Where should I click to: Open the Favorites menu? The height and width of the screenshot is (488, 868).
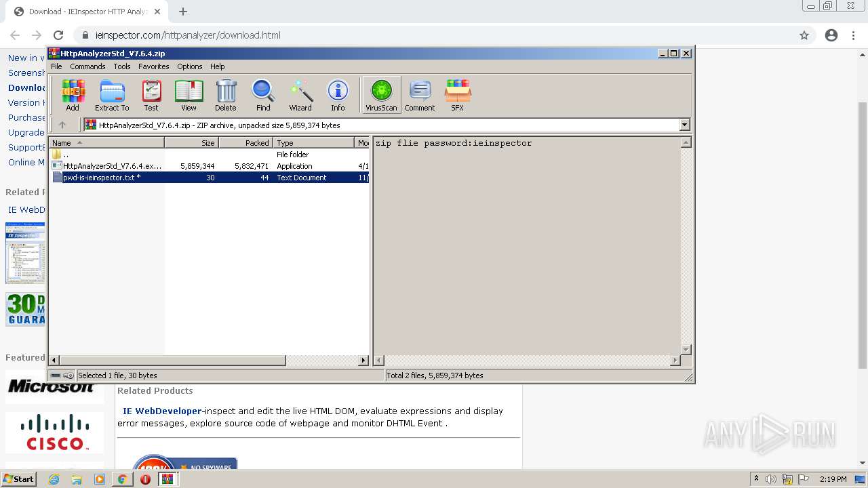click(x=154, y=66)
